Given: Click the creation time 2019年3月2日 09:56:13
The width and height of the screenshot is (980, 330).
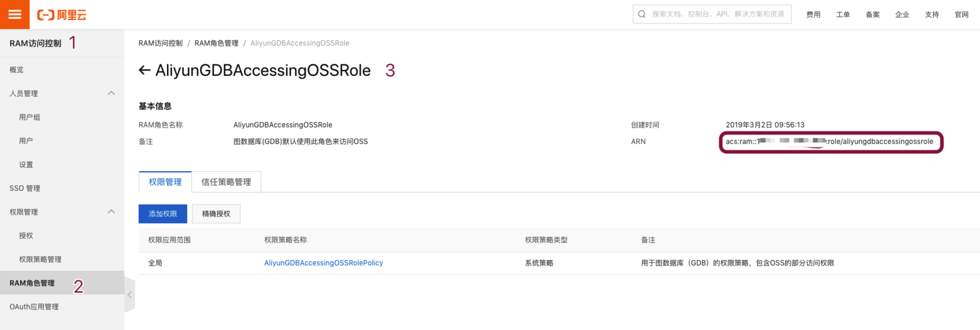Looking at the screenshot, I should (765, 125).
